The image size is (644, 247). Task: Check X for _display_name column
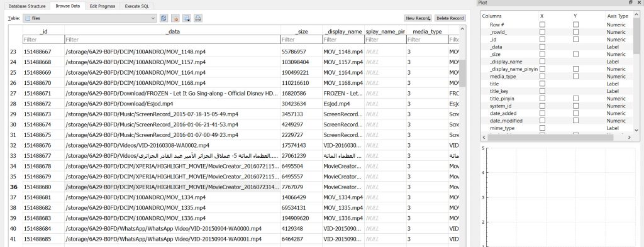542,62
